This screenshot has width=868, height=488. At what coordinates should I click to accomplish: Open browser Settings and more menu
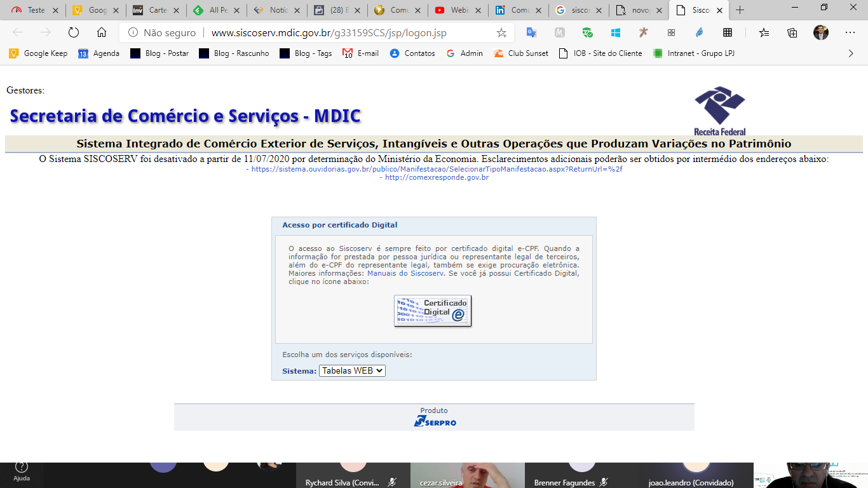pyautogui.click(x=850, y=33)
